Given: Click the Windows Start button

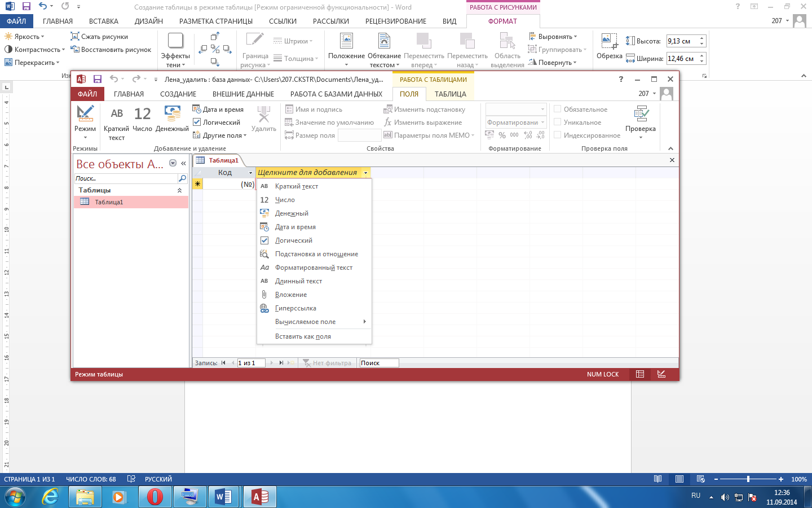Looking at the screenshot, I should [x=15, y=497].
